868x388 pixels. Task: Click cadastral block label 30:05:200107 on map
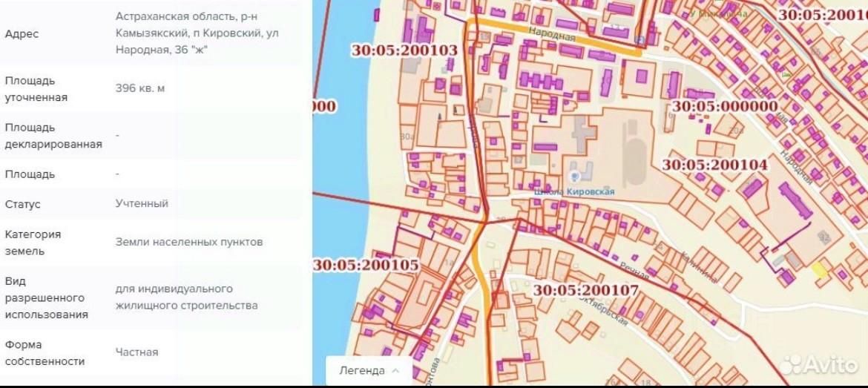[585, 290]
